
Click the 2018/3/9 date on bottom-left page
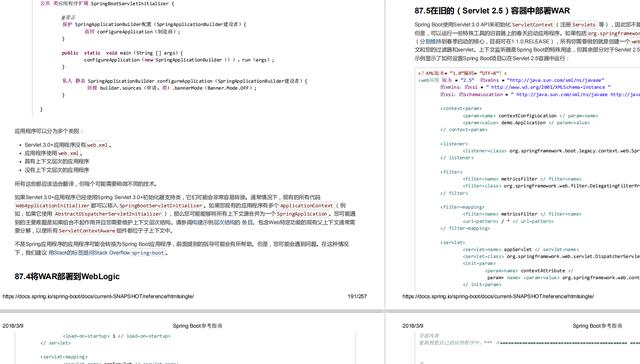pyautogui.click(x=13, y=326)
